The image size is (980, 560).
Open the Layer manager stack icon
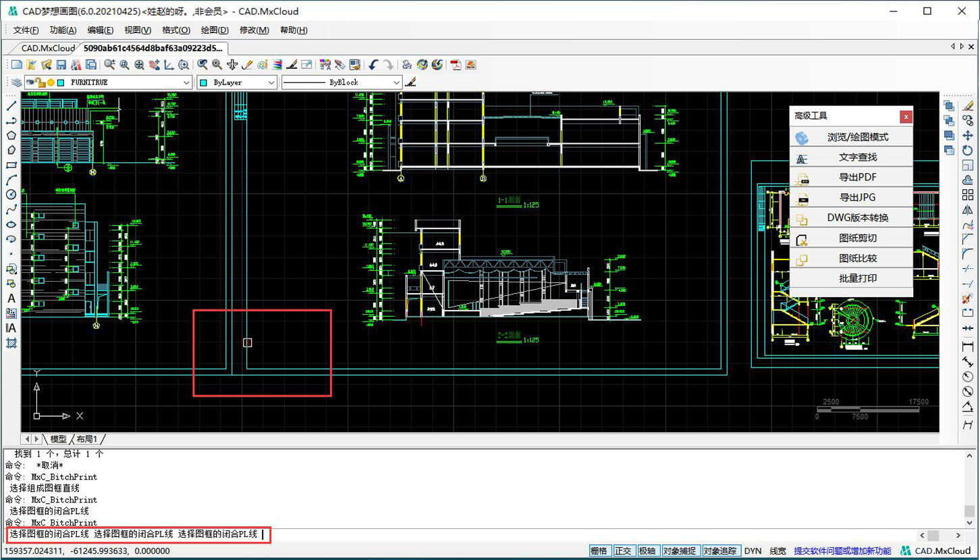(16, 82)
